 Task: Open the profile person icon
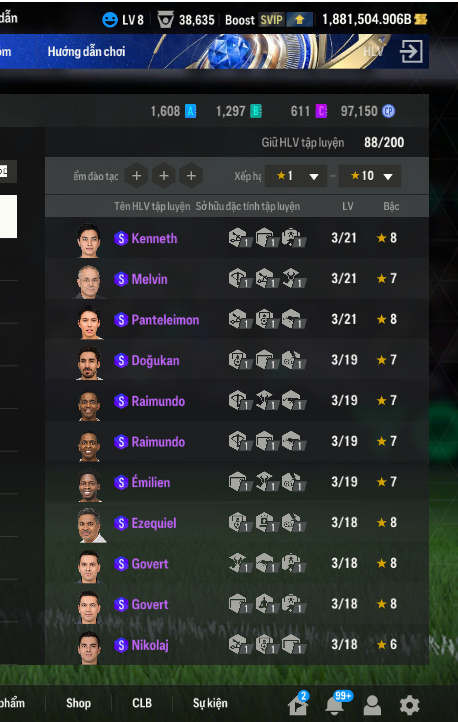pos(372,705)
